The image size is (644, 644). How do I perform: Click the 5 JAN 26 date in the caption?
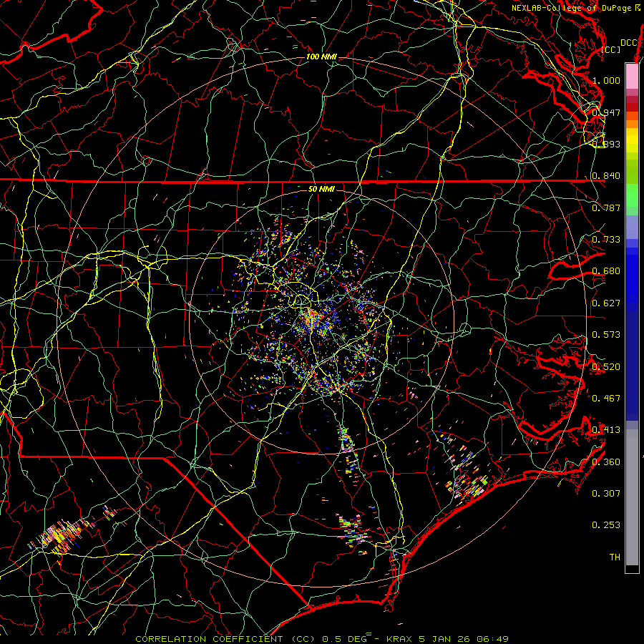point(444,639)
